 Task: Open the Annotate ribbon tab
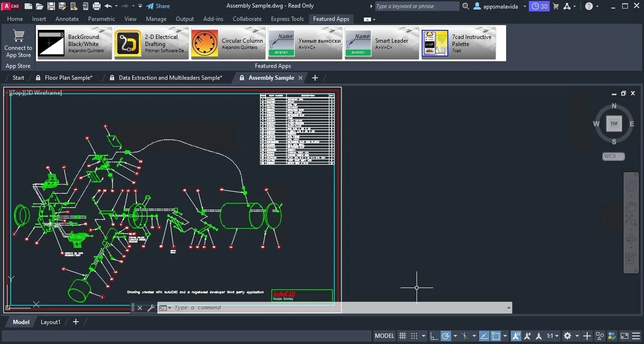[67, 19]
